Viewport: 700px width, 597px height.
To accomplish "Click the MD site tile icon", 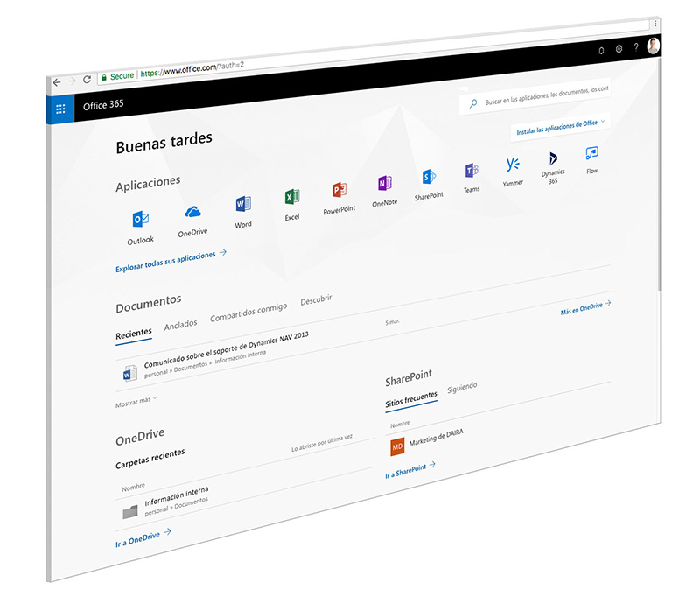I will [x=397, y=446].
